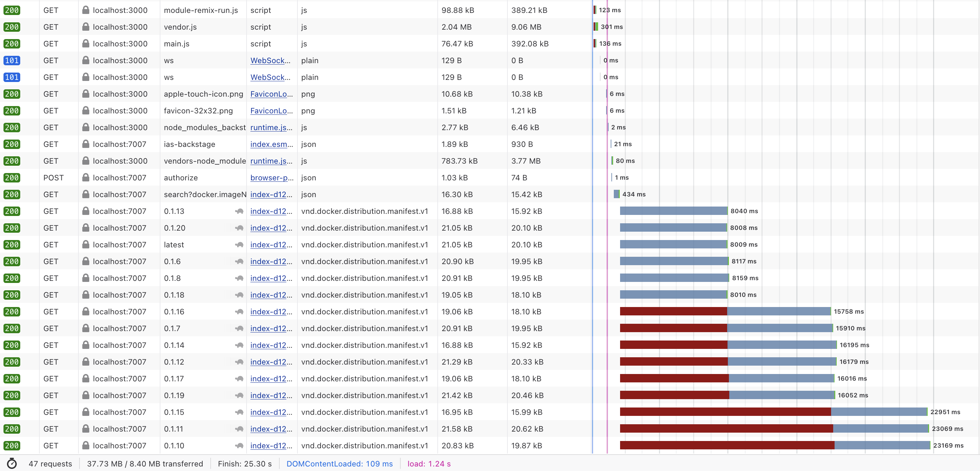Screen dimensions: 980x471
Task: Select the turtle icon beside the latest manifest request
Action: tap(239, 245)
